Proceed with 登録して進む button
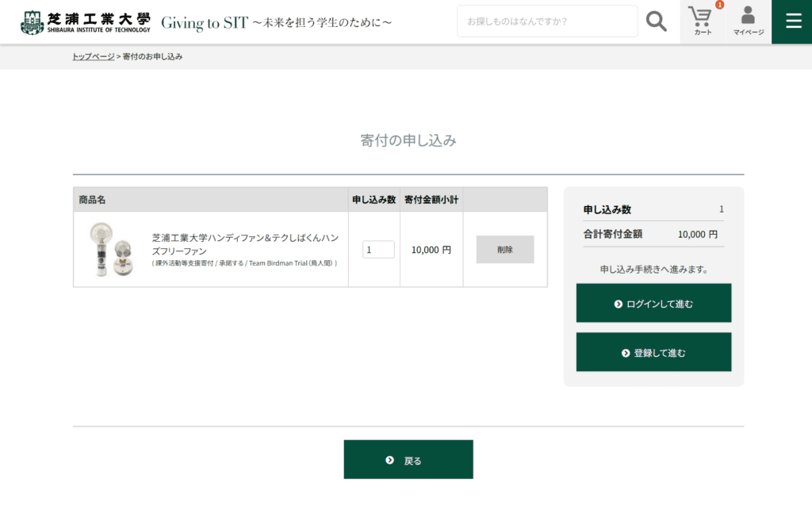812x517 pixels. (653, 352)
